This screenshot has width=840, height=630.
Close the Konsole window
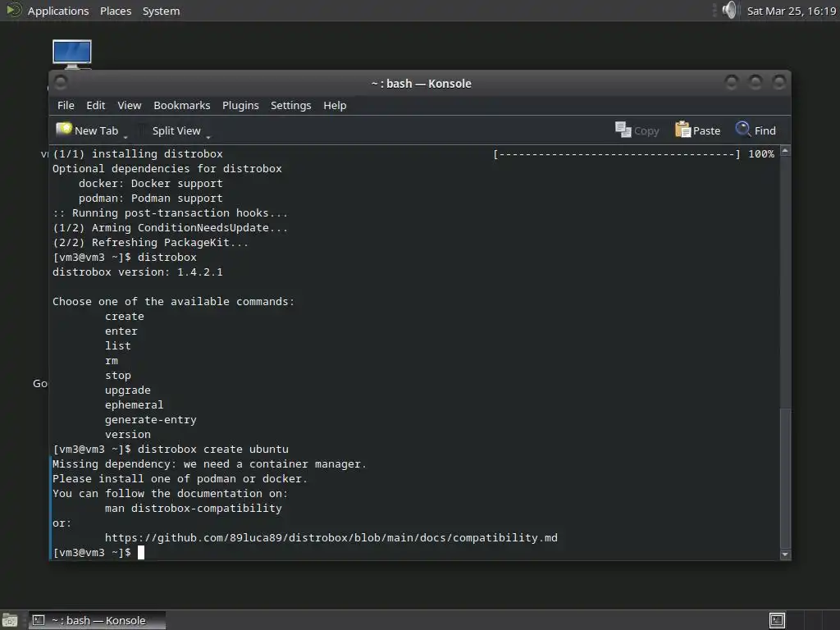(779, 83)
